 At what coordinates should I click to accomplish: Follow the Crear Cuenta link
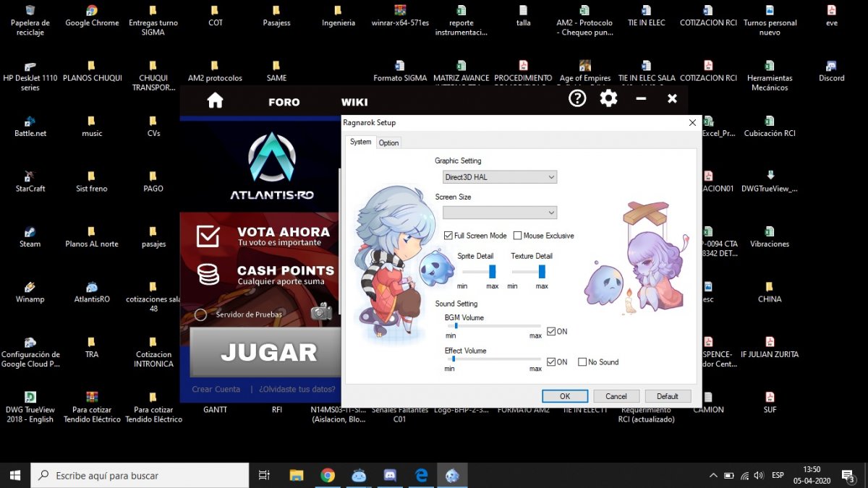point(216,389)
